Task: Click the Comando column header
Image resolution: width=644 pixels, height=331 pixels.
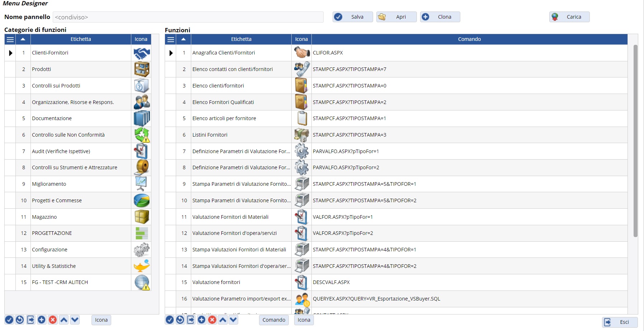Action: 469,39
